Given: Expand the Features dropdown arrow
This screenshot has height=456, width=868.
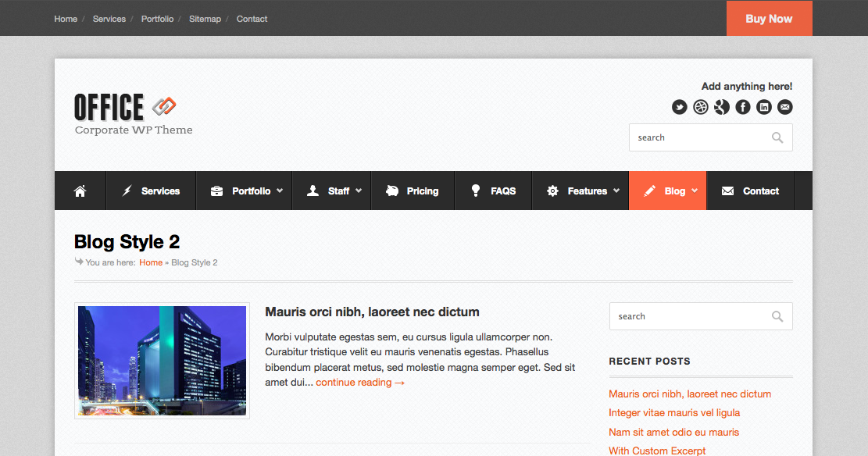Looking at the screenshot, I should 616,191.
